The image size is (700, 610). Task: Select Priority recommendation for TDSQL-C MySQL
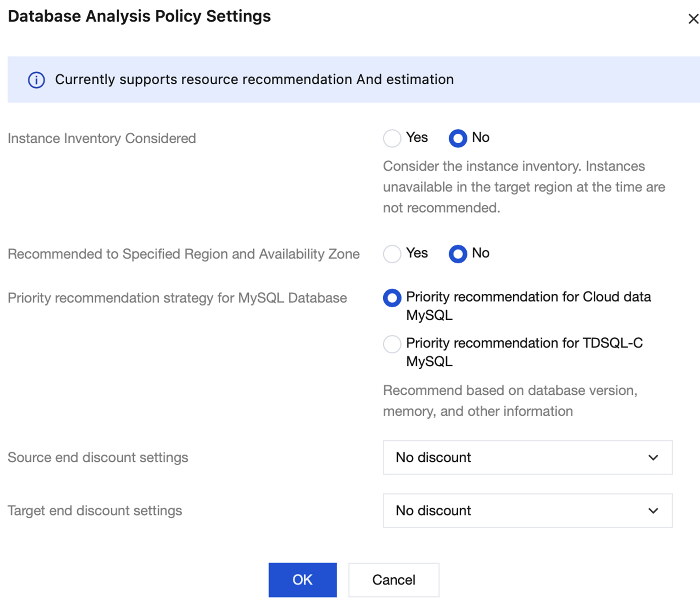[392, 344]
